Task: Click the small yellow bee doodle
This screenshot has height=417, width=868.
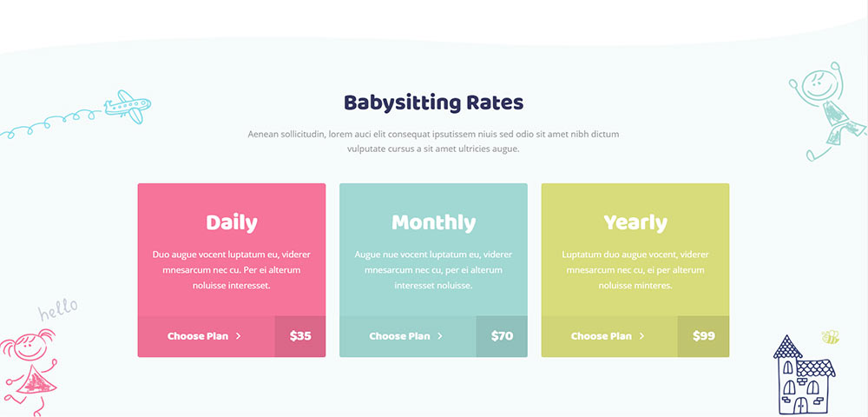Action: point(831,337)
